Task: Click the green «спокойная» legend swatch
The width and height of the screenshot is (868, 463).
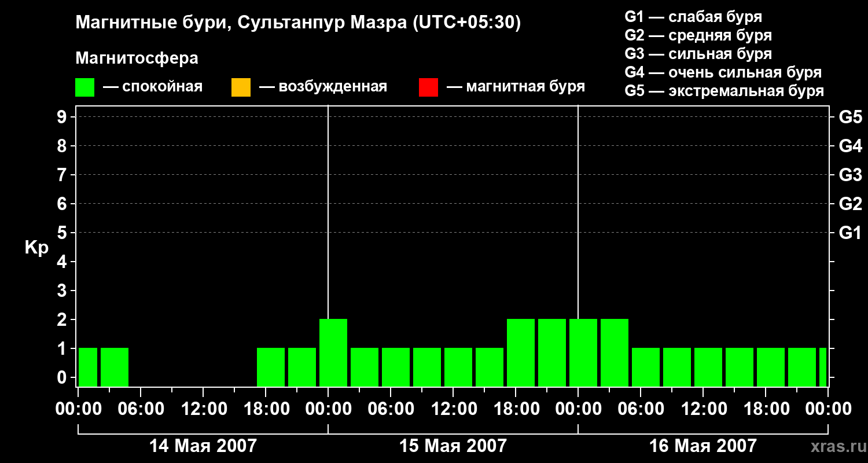Action: (84, 87)
